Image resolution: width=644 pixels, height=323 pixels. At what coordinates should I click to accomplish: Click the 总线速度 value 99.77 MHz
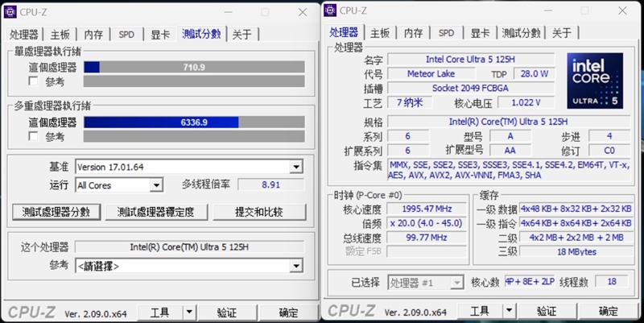coord(427,238)
